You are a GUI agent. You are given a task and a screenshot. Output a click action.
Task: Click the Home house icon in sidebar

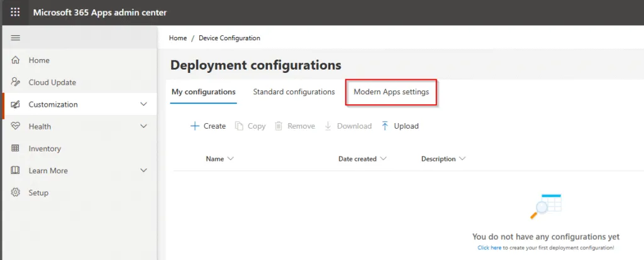point(15,60)
